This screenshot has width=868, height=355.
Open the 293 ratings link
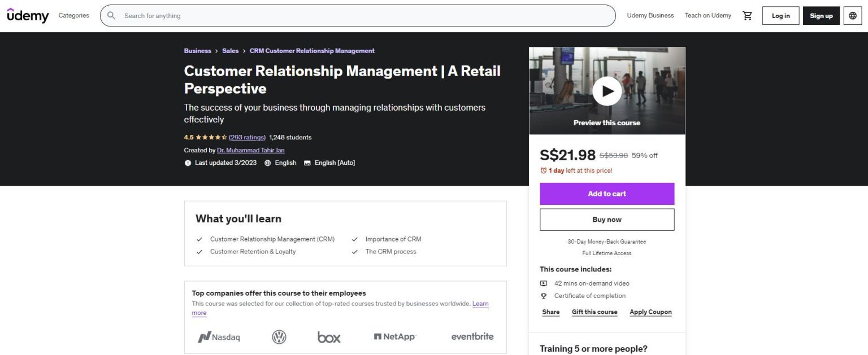[x=247, y=137]
